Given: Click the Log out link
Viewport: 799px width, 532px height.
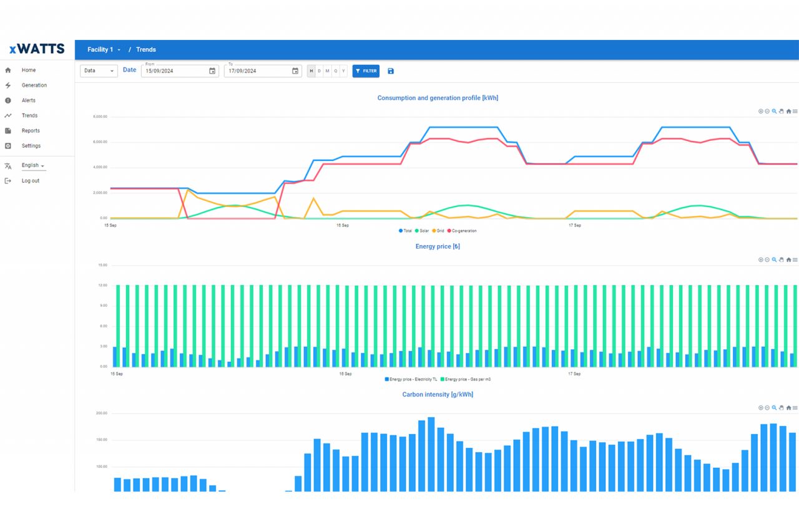Looking at the screenshot, I should pyautogui.click(x=30, y=180).
